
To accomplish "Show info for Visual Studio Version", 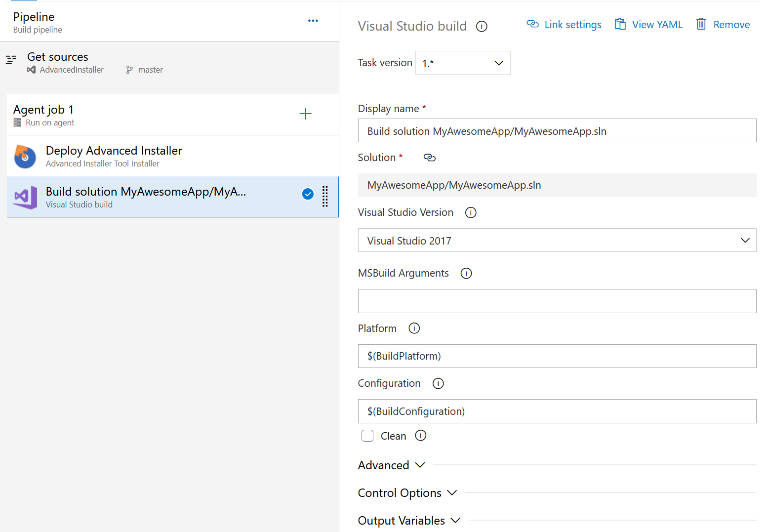I will tap(471, 212).
